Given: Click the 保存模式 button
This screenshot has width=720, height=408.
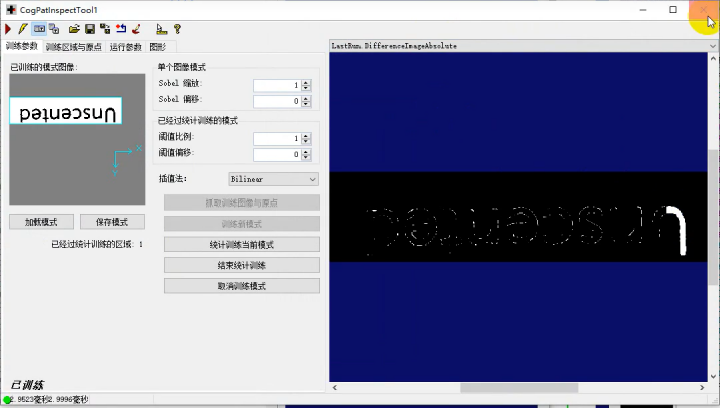Looking at the screenshot, I should (x=112, y=222).
